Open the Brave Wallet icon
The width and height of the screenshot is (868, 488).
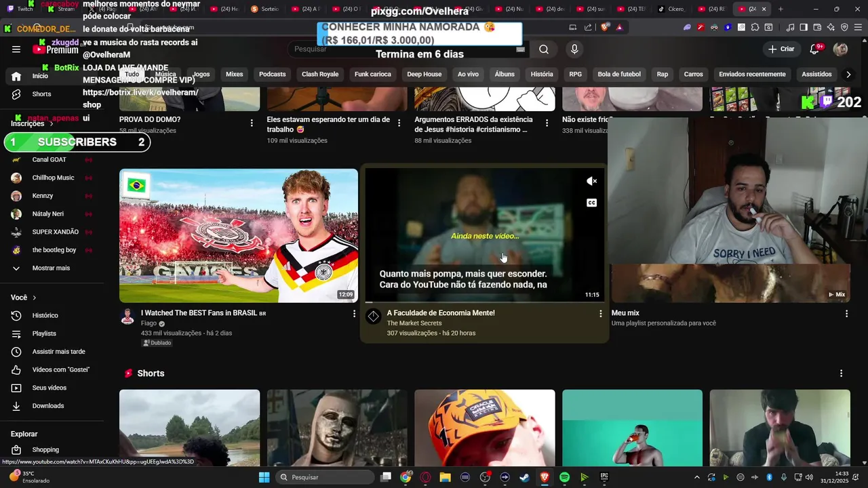click(817, 27)
